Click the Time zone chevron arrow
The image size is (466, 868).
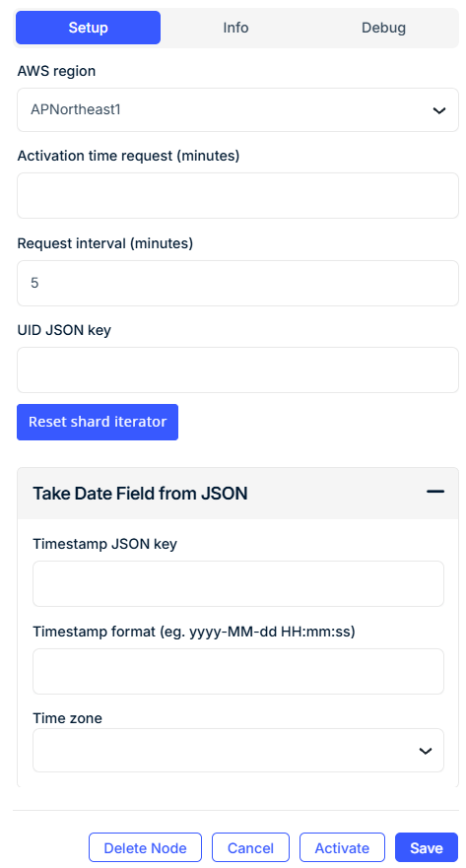pyautogui.click(x=425, y=751)
